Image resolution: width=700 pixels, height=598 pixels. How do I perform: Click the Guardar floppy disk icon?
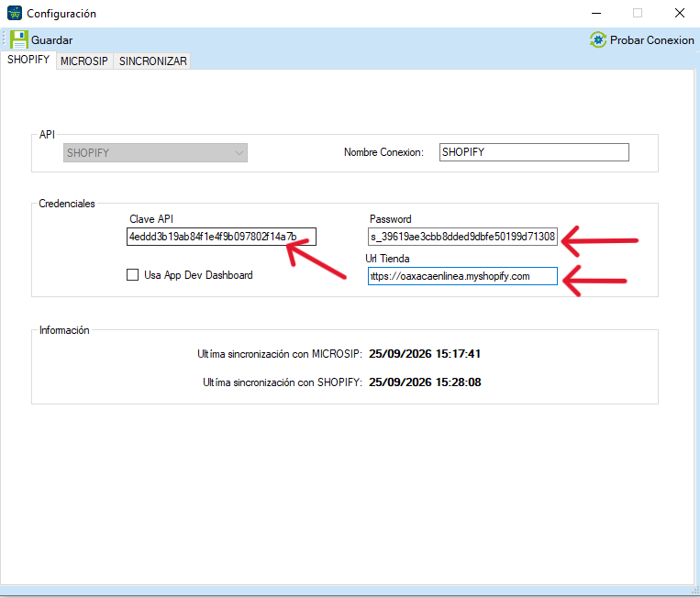pos(19,39)
